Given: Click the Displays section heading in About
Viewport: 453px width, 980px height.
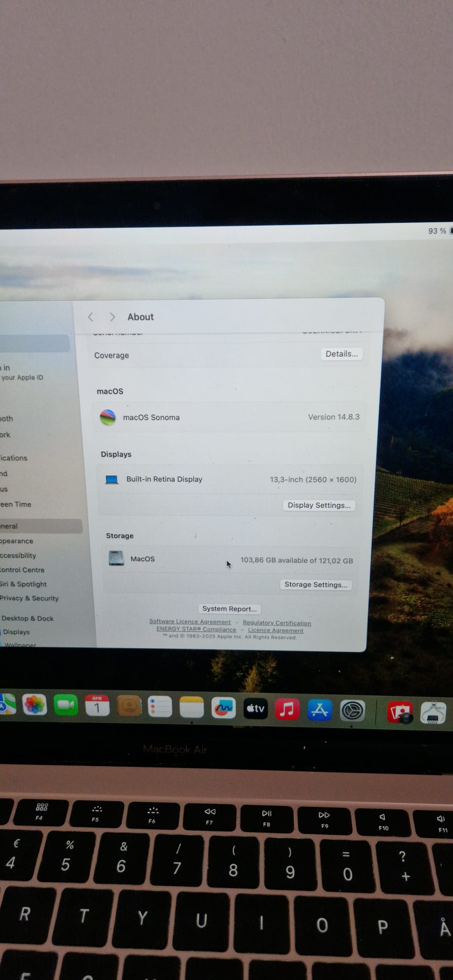Looking at the screenshot, I should click(x=116, y=454).
